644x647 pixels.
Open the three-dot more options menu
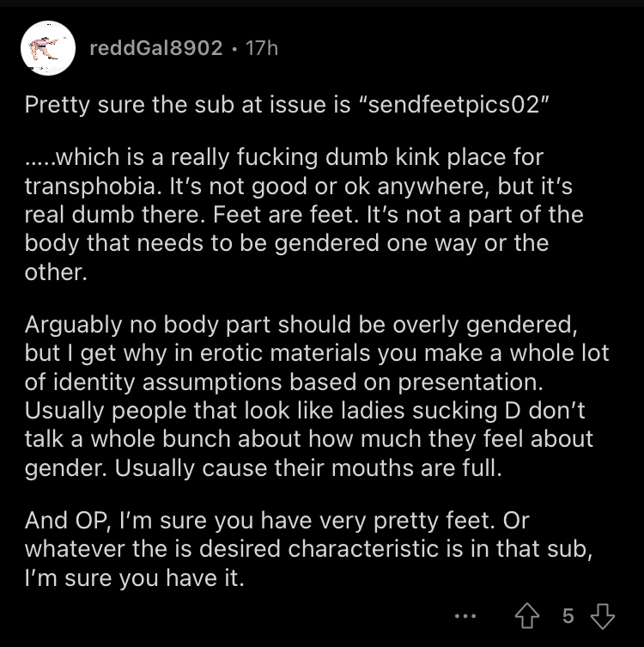tap(465, 616)
